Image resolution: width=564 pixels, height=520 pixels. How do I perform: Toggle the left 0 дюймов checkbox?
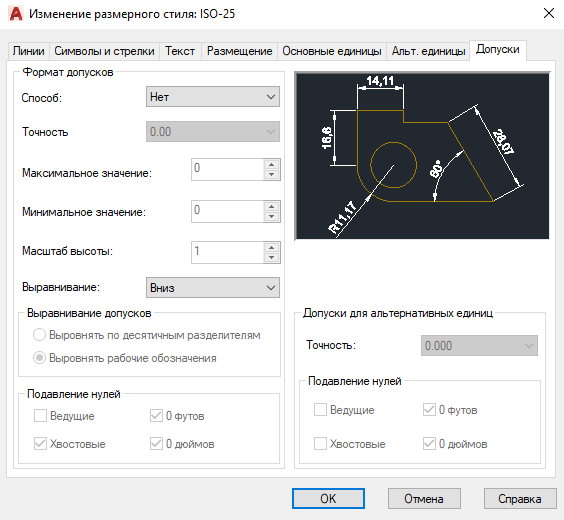tap(156, 444)
